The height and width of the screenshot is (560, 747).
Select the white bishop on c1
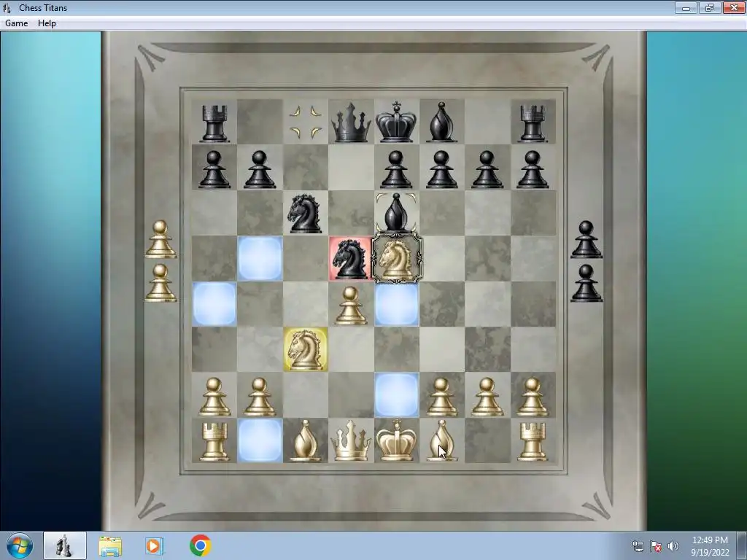(305, 440)
